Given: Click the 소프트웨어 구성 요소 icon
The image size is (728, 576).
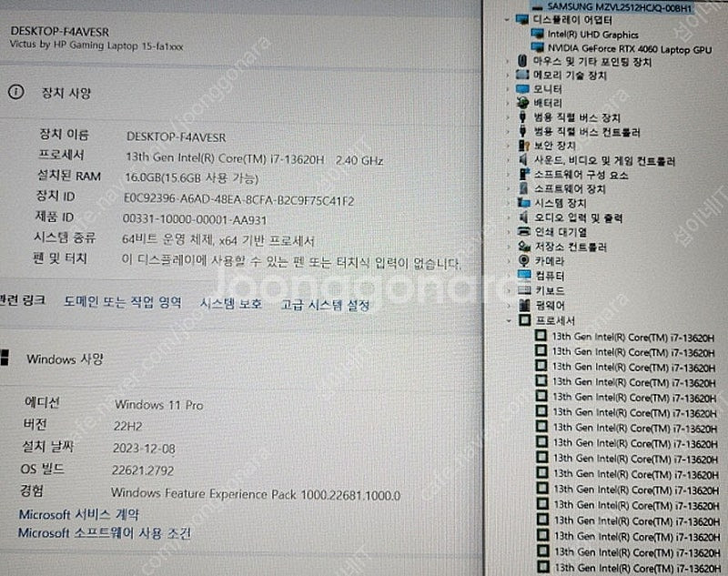Looking at the screenshot, I should tap(524, 174).
